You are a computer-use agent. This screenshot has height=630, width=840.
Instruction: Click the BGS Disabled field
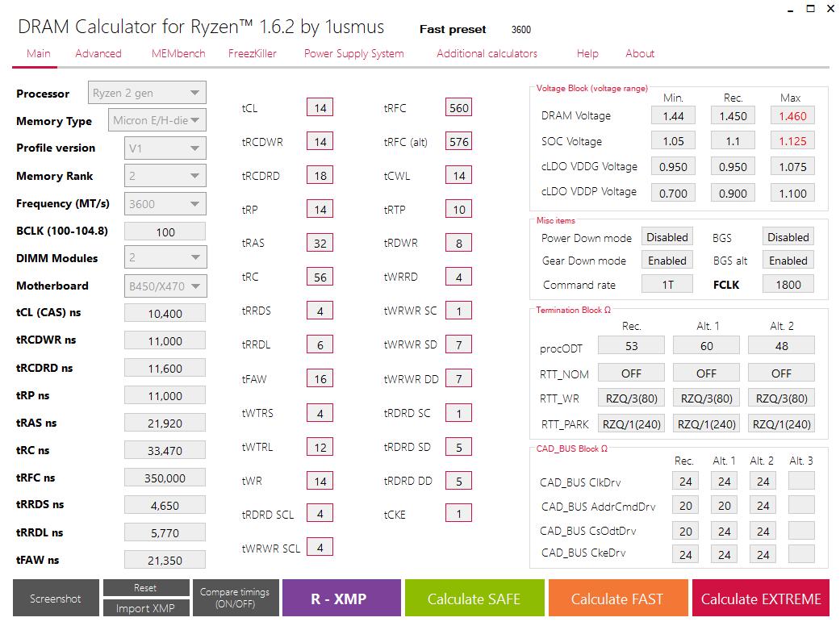point(788,237)
